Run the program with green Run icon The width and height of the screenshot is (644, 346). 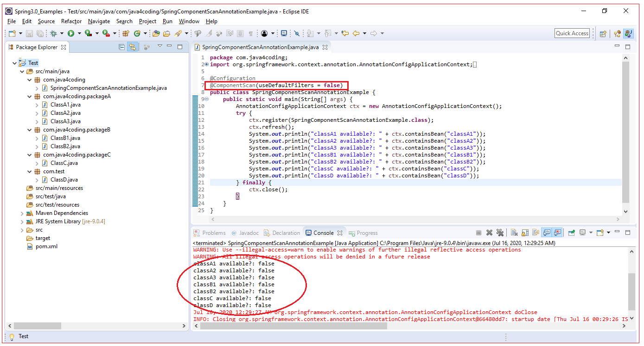(x=71, y=33)
